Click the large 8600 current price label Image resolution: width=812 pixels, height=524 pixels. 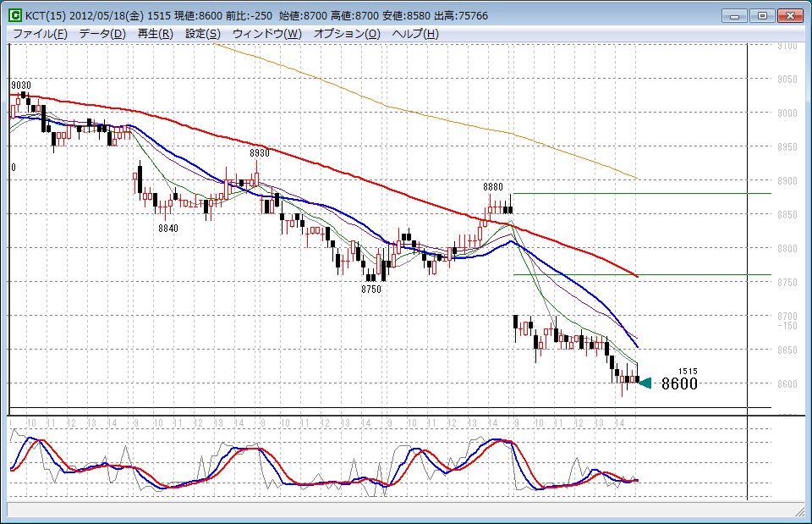(x=679, y=383)
